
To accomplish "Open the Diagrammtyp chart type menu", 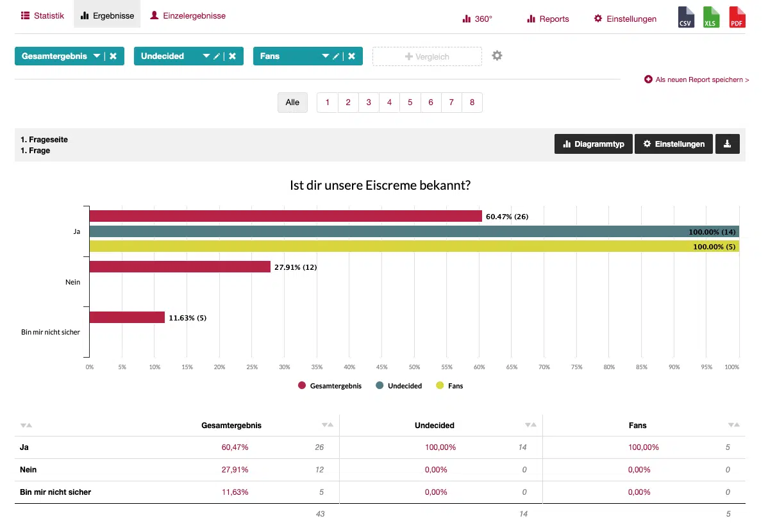I will [594, 144].
